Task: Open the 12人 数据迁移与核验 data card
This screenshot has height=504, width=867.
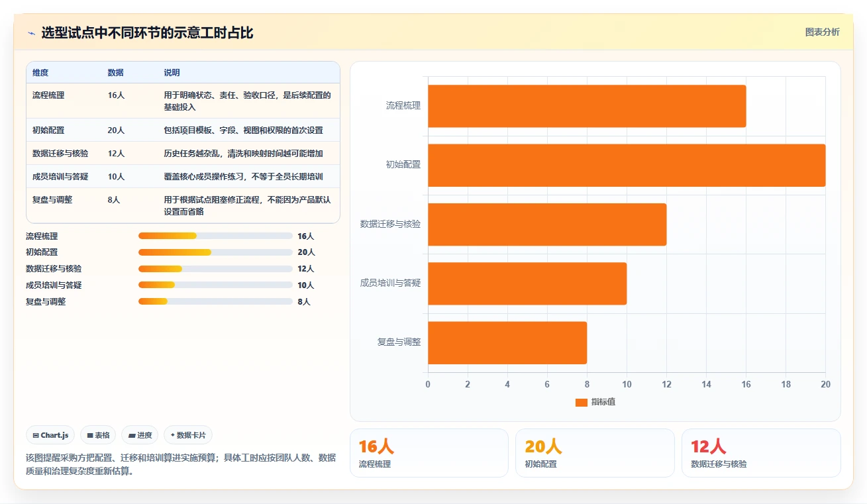Action: [x=761, y=453]
